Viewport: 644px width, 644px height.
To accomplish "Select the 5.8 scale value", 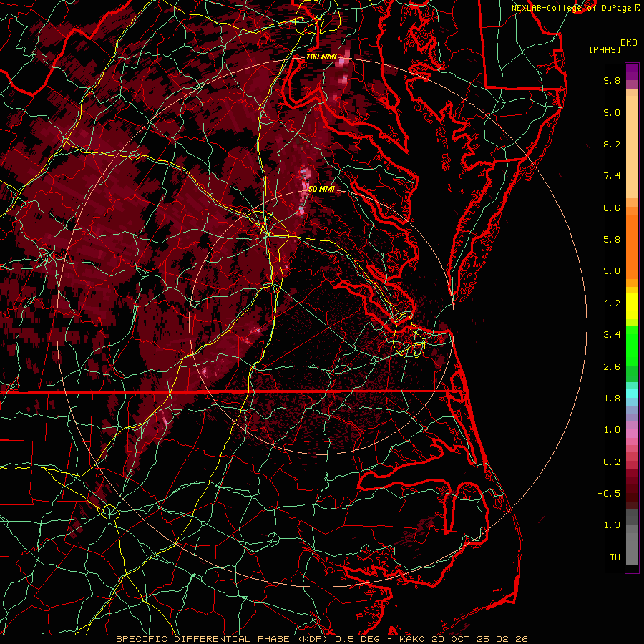I will click(x=612, y=240).
